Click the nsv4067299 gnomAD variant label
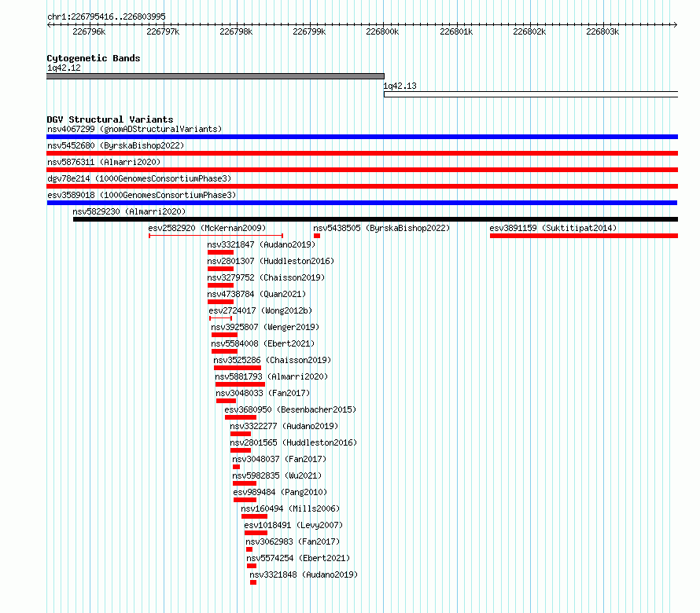Viewport: 700px width, 613px height. point(134,129)
